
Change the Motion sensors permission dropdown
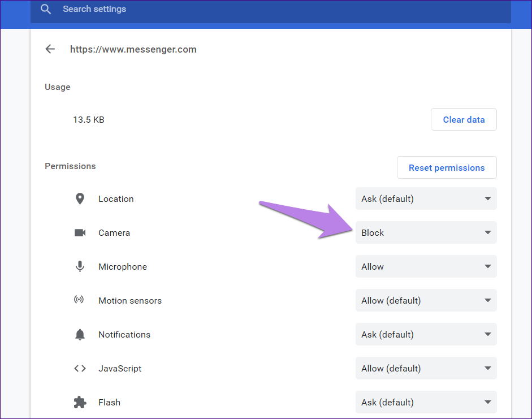pos(426,301)
